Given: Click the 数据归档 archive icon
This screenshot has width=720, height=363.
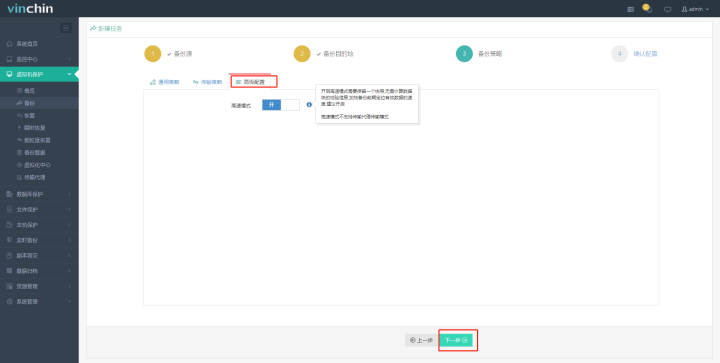Looking at the screenshot, I should (10, 271).
